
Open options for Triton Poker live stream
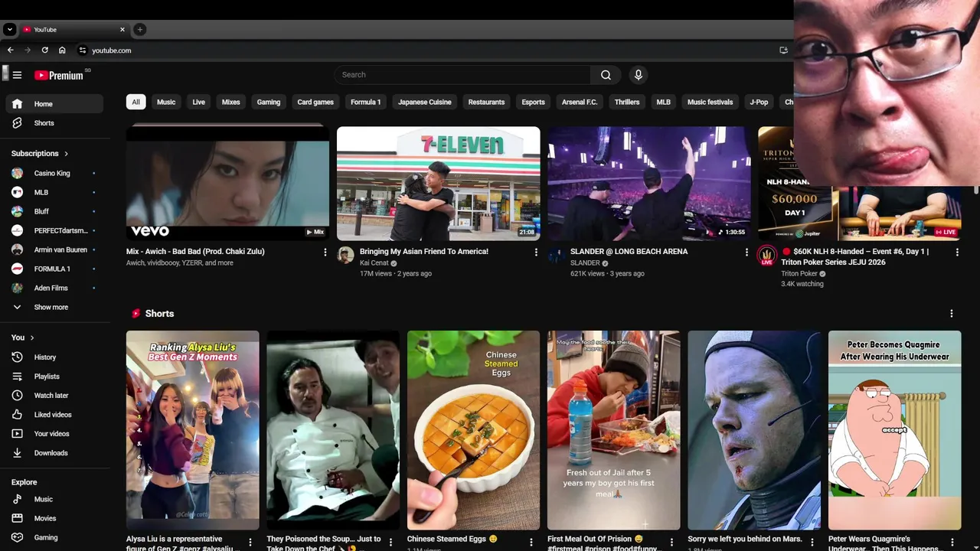coord(957,252)
